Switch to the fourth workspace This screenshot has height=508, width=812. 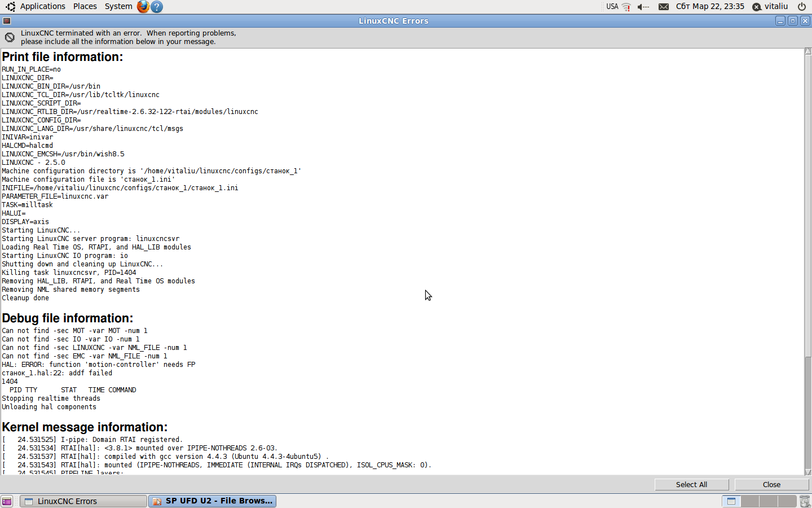pos(787,501)
